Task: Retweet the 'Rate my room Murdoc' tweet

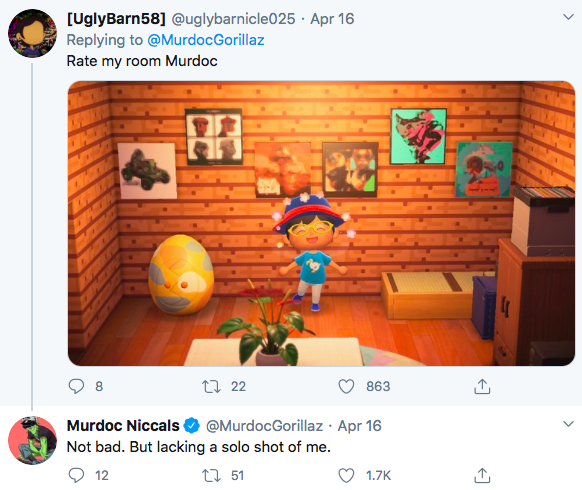Action: [211, 386]
